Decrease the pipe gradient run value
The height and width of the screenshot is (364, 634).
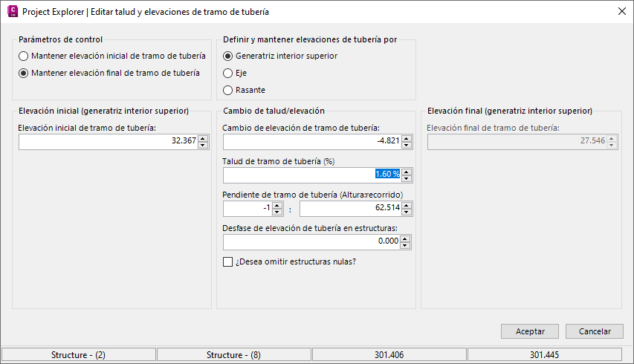tap(407, 212)
